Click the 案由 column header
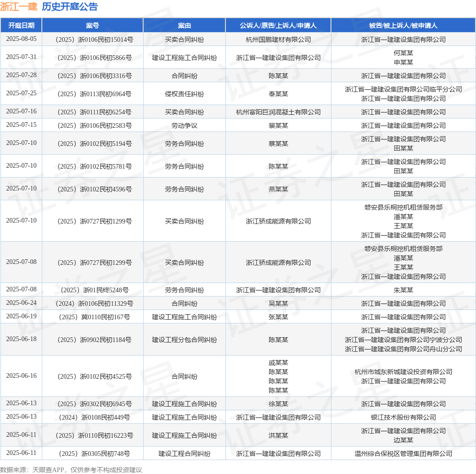 click(x=184, y=26)
